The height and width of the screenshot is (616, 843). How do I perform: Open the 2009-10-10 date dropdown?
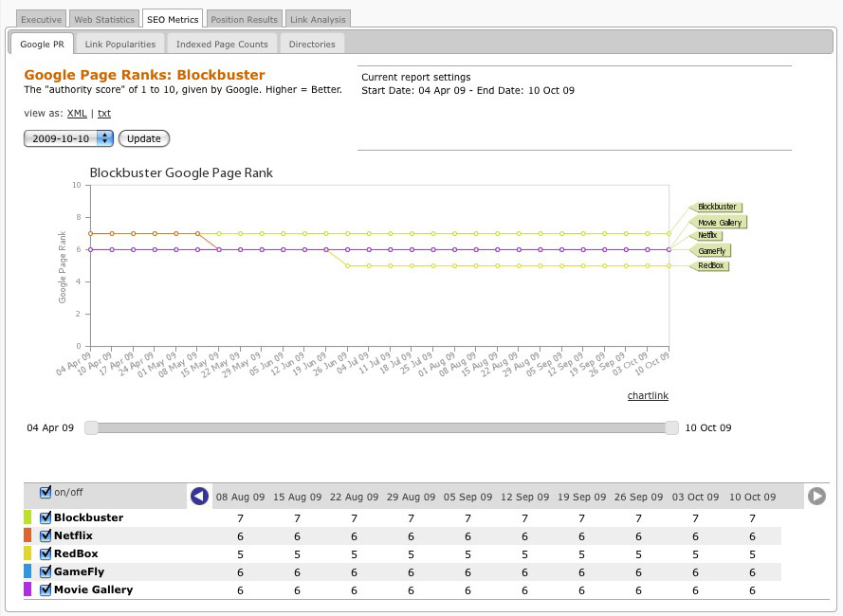[68, 138]
